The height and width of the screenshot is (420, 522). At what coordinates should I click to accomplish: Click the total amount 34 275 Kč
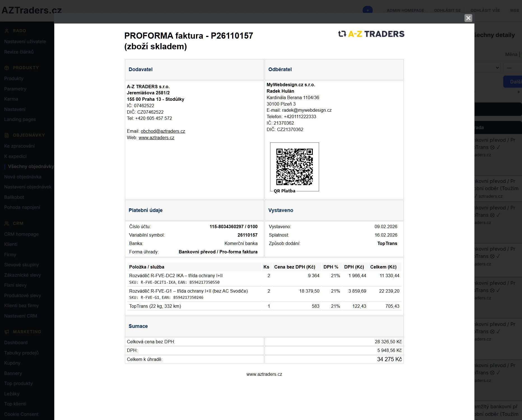tap(389, 359)
